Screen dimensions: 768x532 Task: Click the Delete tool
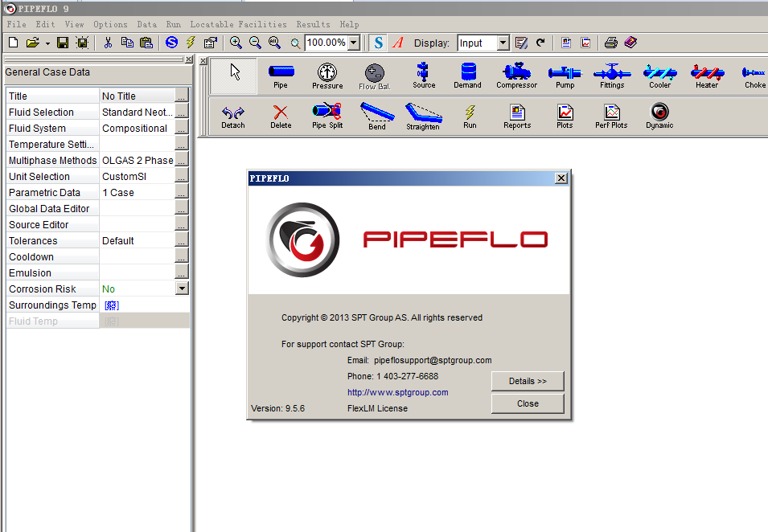pos(281,117)
